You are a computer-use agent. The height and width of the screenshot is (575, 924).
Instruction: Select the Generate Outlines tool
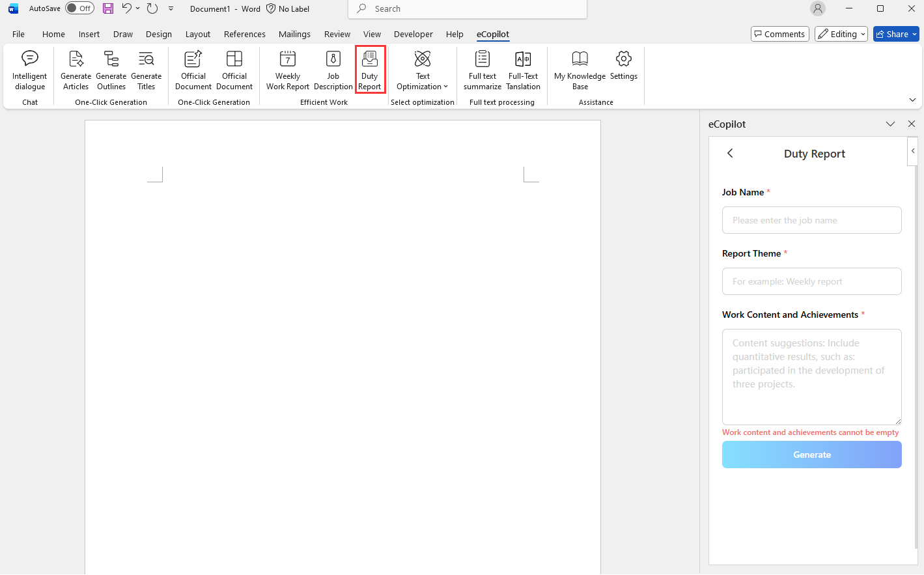(111, 70)
